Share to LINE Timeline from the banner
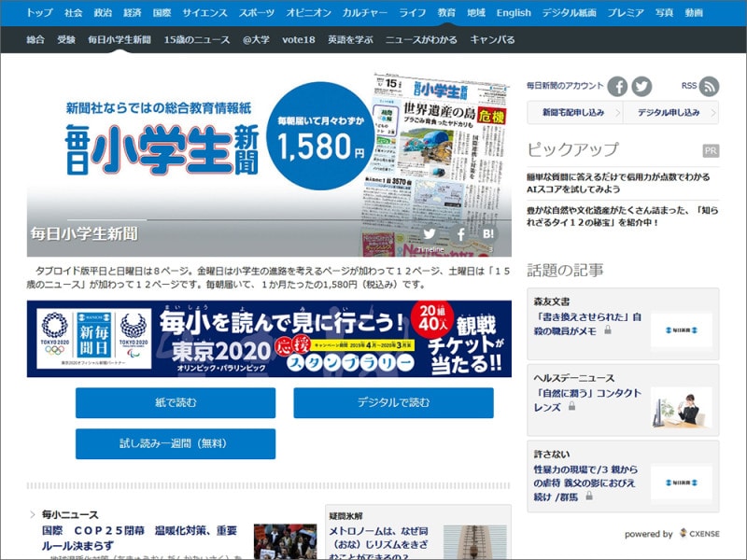Screen dimensions: 747x560 point(430,248)
